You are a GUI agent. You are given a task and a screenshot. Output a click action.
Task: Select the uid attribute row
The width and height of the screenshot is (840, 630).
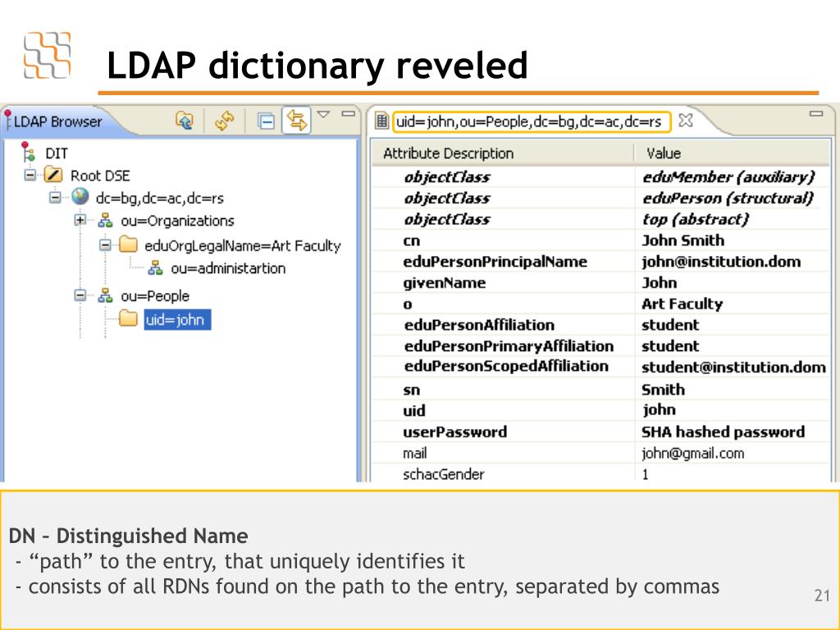coord(601,410)
